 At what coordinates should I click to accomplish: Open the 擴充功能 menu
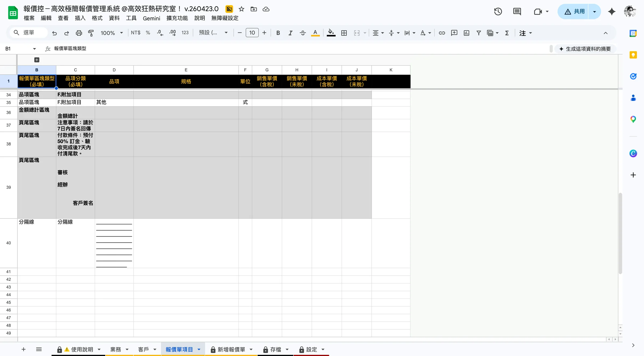177,18
